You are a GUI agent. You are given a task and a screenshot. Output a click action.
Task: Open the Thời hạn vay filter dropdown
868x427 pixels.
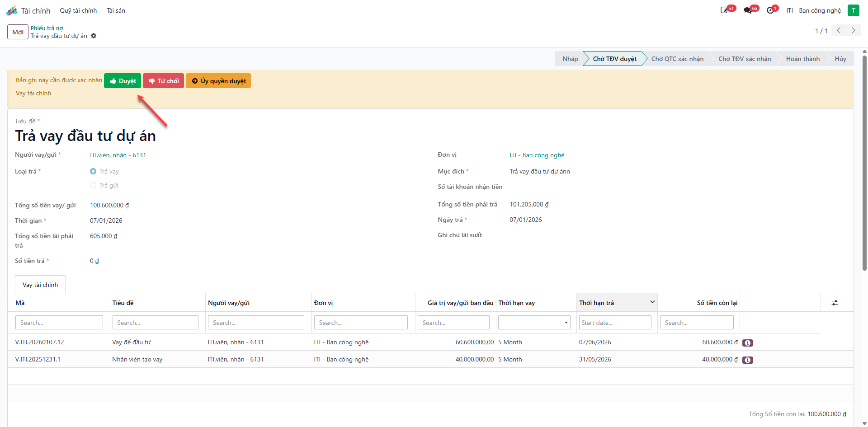pos(534,323)
